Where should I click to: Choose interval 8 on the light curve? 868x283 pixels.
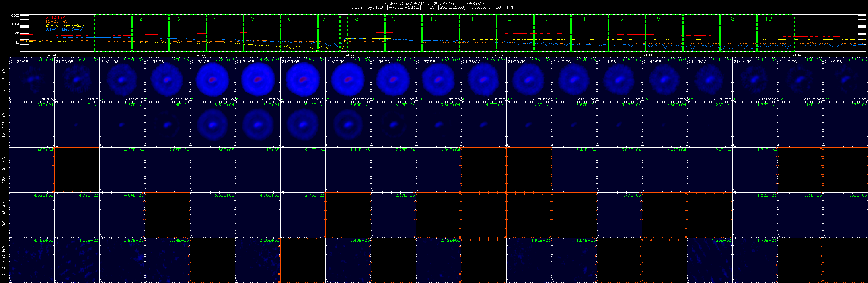coord(366,33)
